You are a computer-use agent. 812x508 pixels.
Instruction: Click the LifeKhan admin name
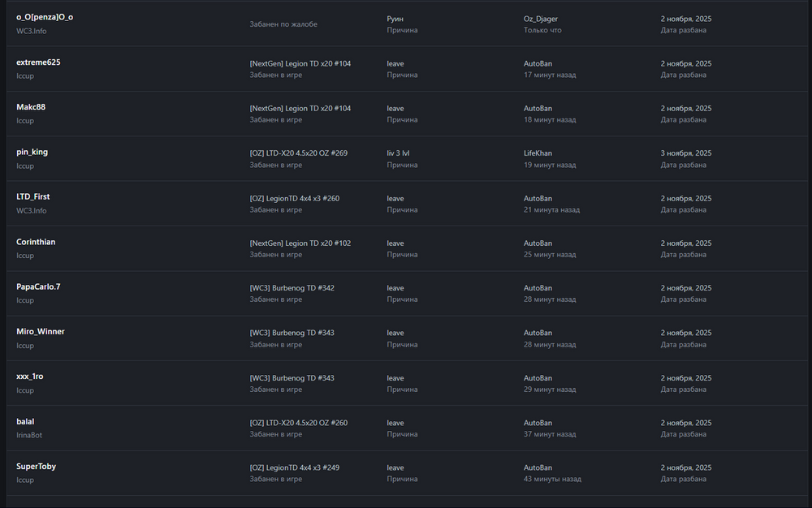pos(538,153)
